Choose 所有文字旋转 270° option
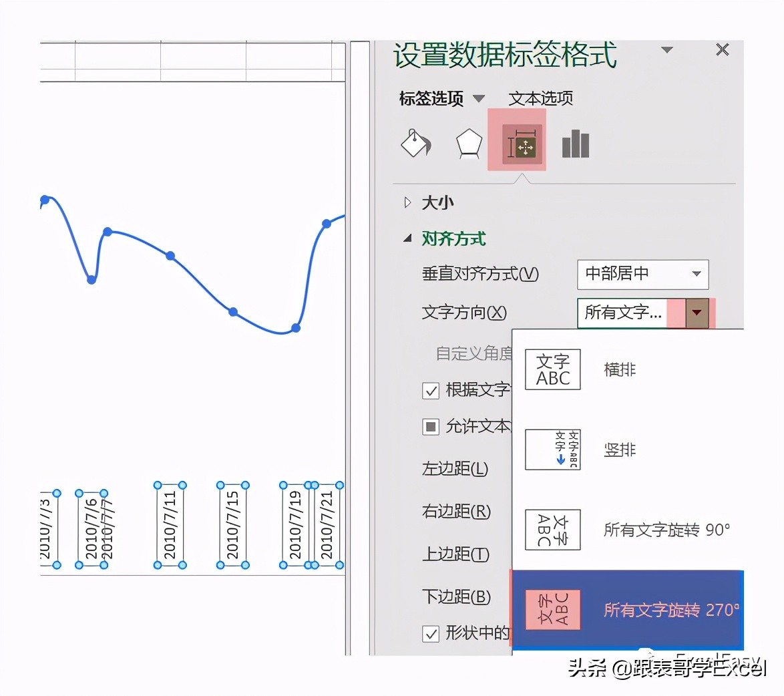784x696 pixels. point(628,609)
